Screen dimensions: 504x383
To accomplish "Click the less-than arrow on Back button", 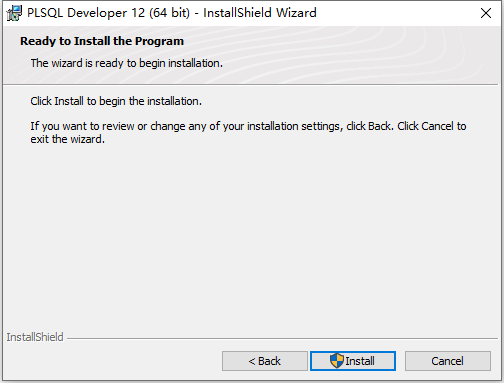I will click(252, 361).
